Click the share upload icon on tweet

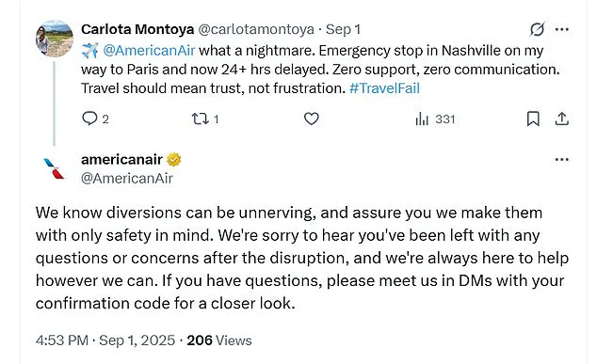pos(562,119)
